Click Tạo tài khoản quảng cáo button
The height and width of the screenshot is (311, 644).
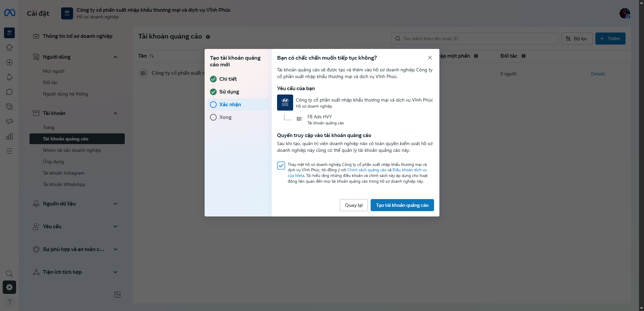point(402,205)
